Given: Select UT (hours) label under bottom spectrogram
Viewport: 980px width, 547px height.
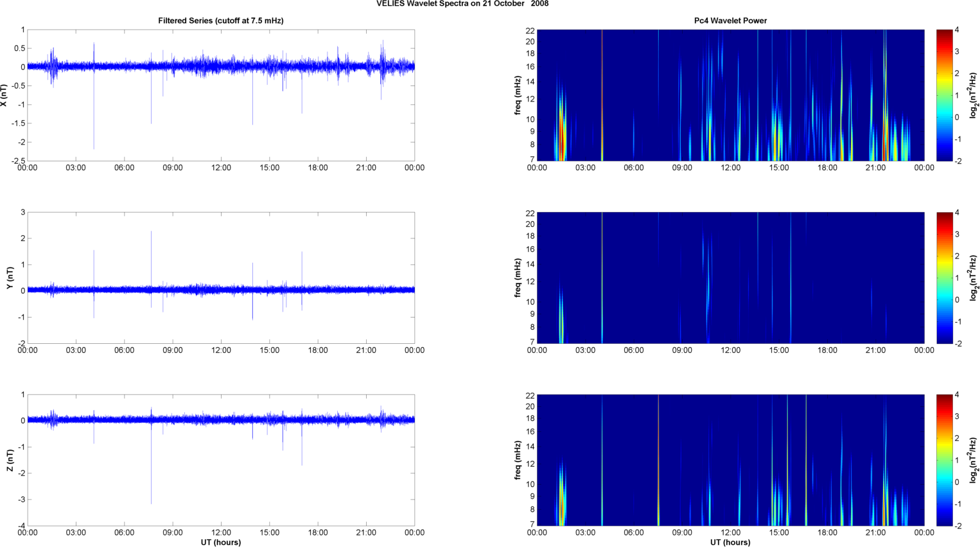Looking at the screenshot, I should click(730, 543).
